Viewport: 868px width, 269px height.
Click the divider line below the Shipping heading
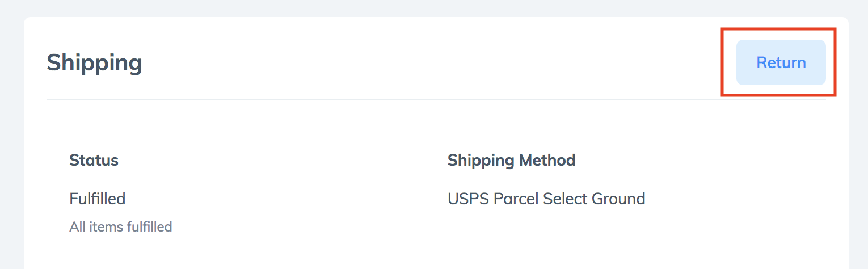pyautogui.click(x=436, y=99)
